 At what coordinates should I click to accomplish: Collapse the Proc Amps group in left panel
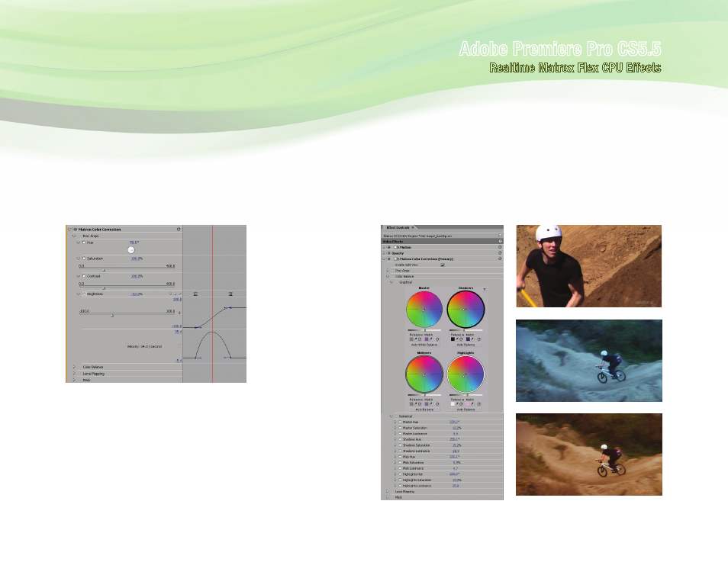pyautogui.click(x=74, y=236)
